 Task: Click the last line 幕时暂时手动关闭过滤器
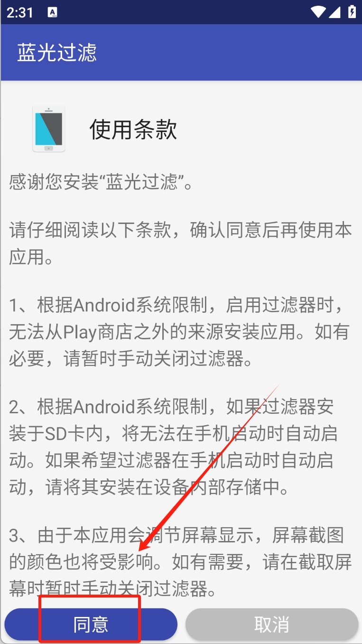113,590
